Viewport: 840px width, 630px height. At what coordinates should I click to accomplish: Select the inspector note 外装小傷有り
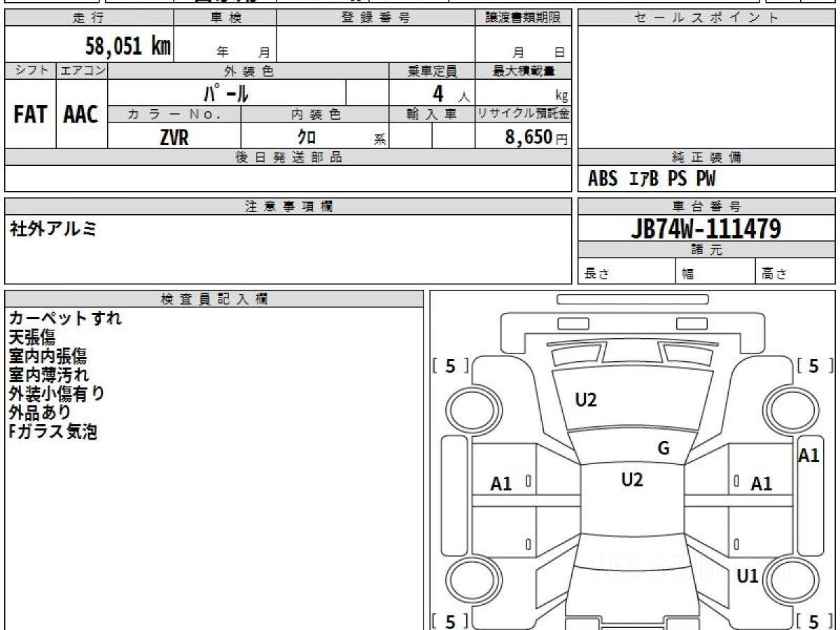(57, 394)
